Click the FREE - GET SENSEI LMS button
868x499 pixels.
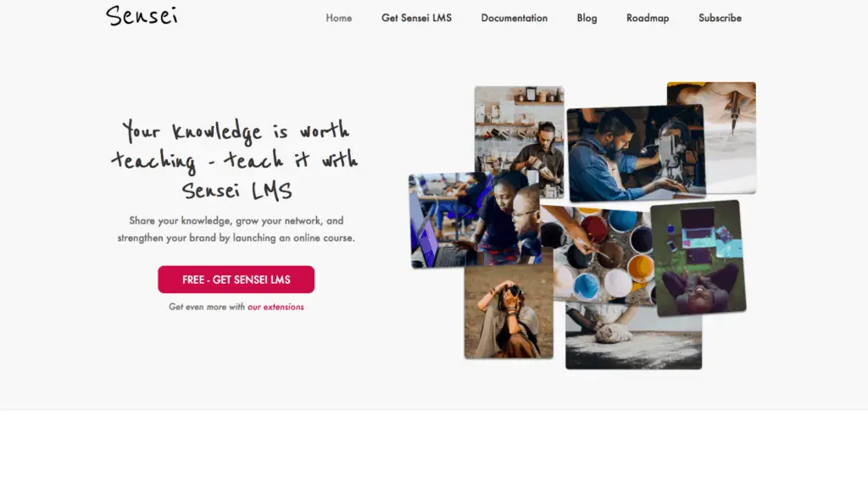pyautogui.click(x=236, y=280)
